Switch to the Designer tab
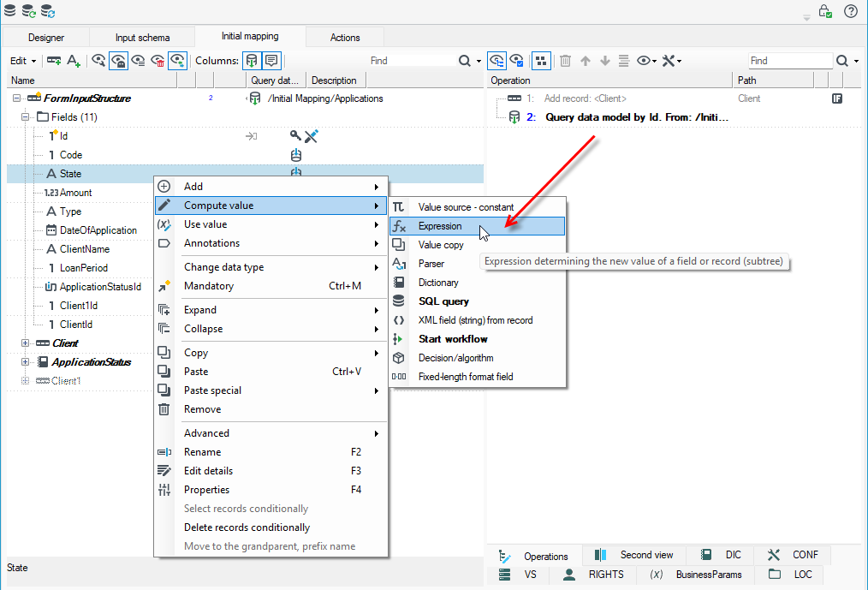This screenshot has height=590, width=868. pos(46,37)
